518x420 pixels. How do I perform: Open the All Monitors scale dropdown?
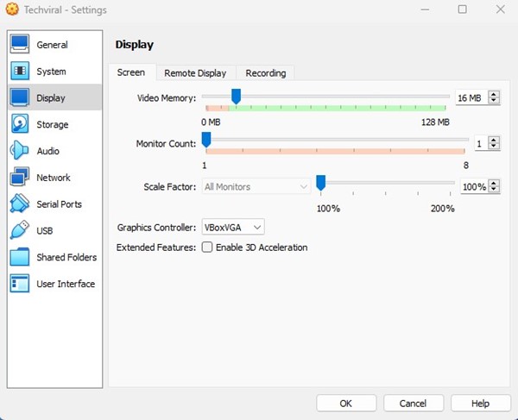click(x=256, y=186)
